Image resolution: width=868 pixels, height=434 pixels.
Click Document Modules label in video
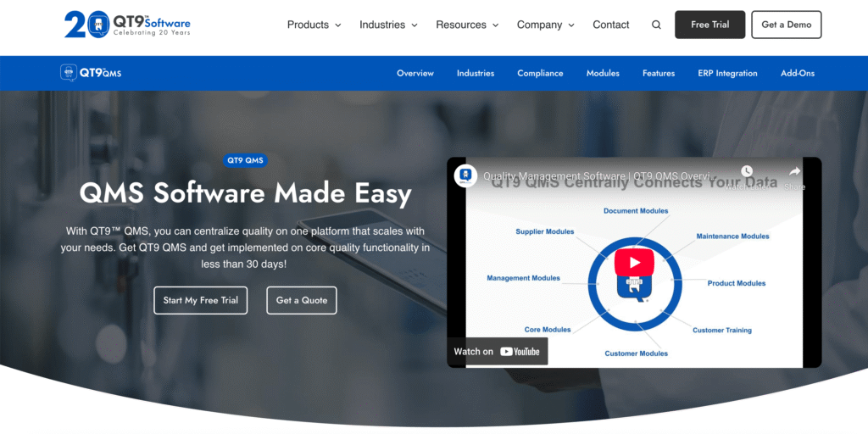click(x=636, y=211)
